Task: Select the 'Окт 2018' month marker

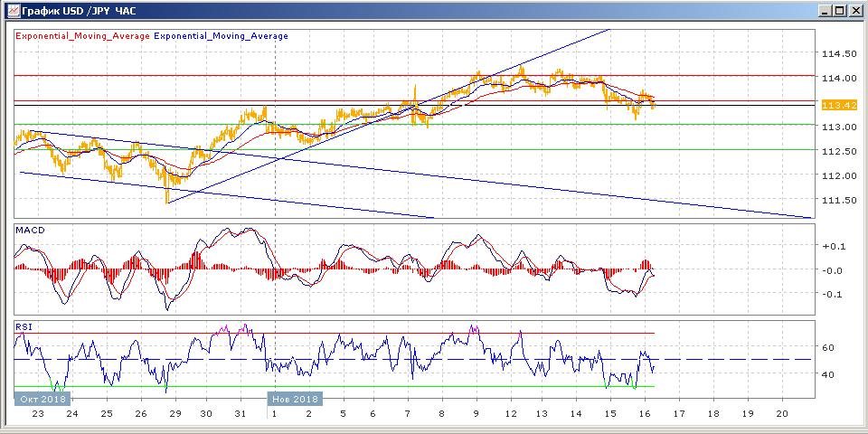Action: point(42,399)
